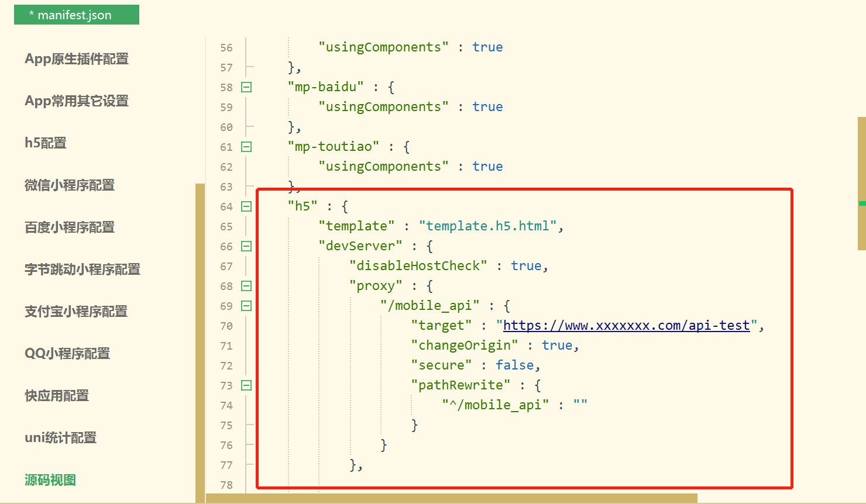This screenshot has height=504, width=866.
Task: Click the true value of "disableHostCheck"
Action: point(527,266)
